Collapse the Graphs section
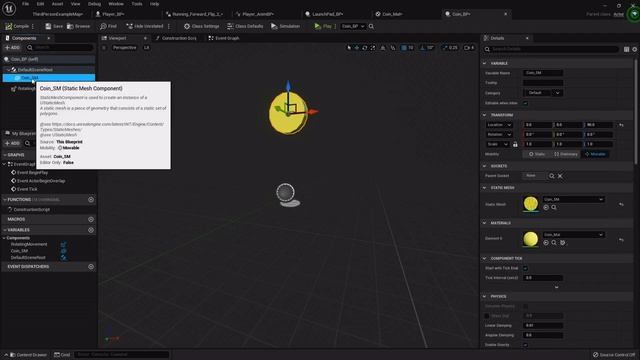This screenshot has width=640, height=360. pos(5,155)
